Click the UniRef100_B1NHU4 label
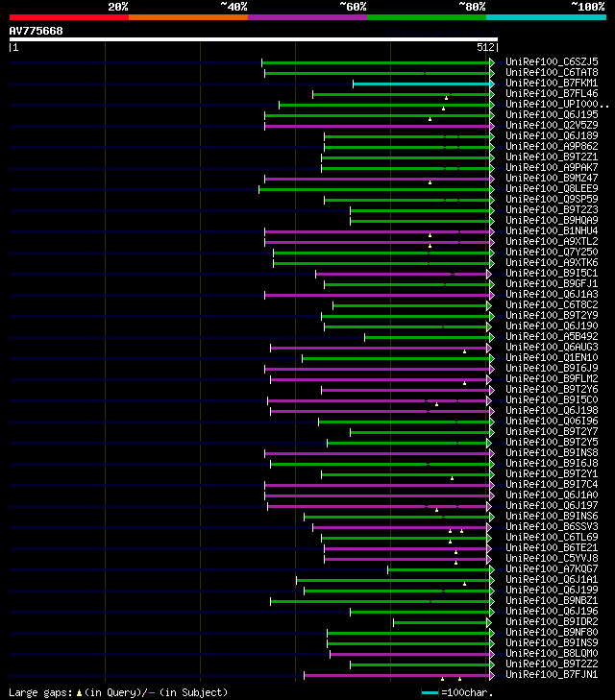Image resolution: width=615 pixels, height=700 pixels. pyautogui.click(x=552, y=230)
